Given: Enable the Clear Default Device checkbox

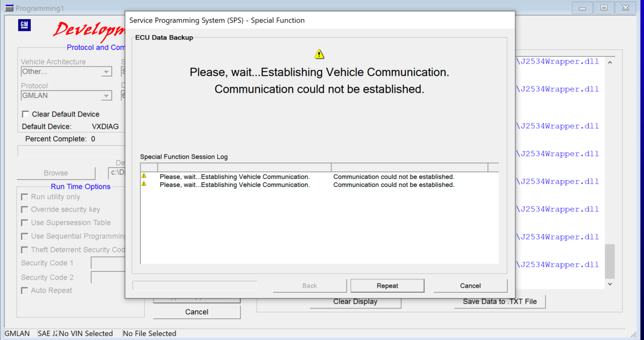Looking at the screenshot, I should pos(26,114).
